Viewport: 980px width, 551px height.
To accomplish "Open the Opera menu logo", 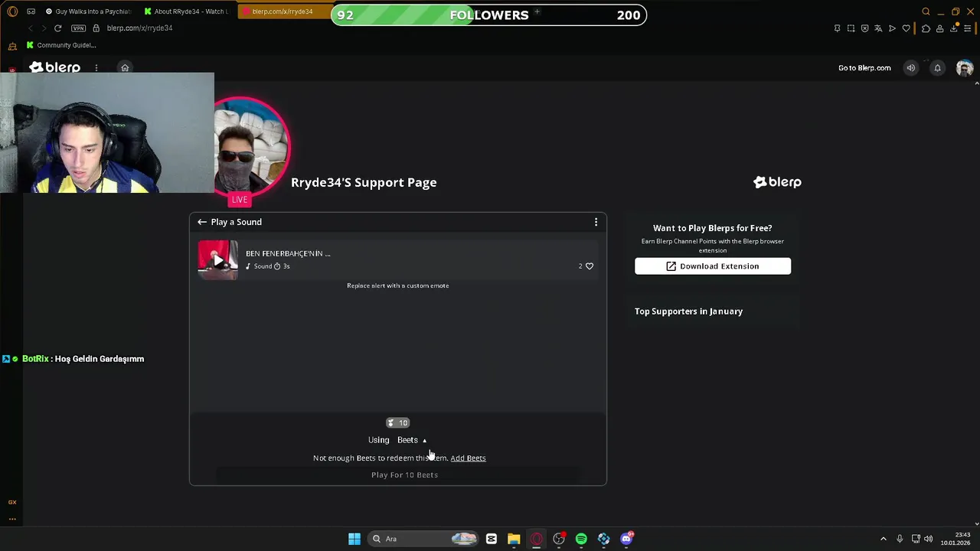I will click(x=12, y=11).
